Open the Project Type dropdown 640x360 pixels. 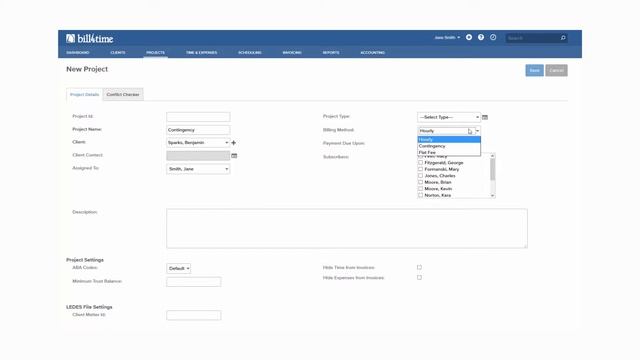449,118
